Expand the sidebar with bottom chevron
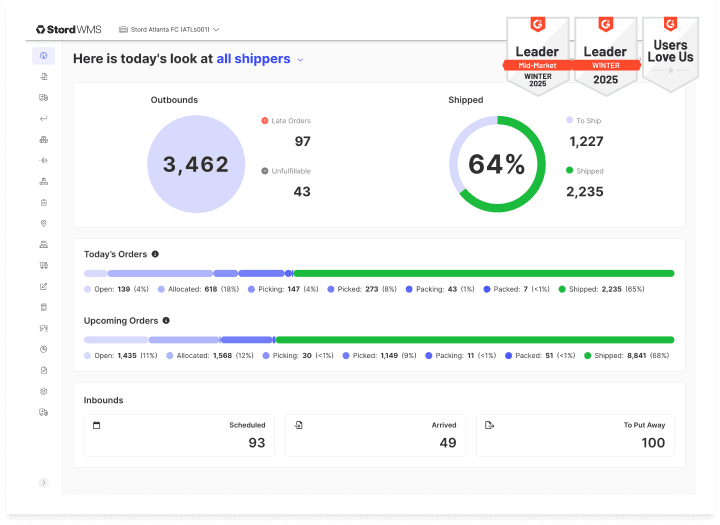Viewport: 720px width, 525px height. [43, 482]
